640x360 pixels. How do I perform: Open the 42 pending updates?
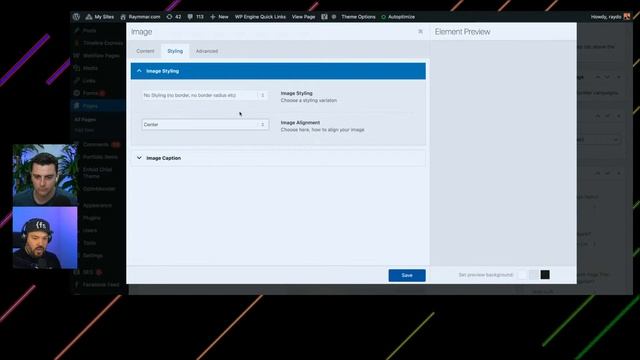point(174,17)
